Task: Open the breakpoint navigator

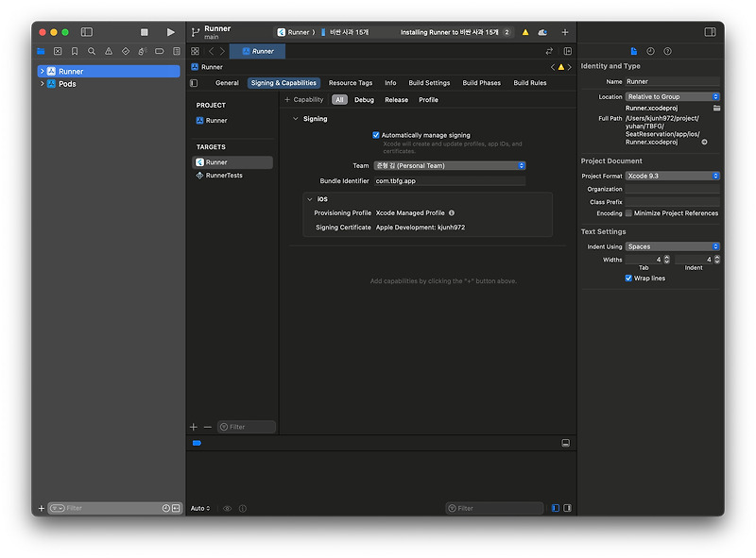Action: (x=159, y=51)
